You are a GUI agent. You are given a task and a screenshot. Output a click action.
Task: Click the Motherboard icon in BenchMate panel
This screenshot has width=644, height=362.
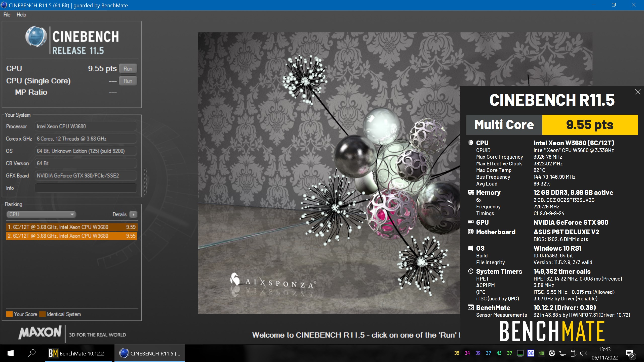pyautogui.click(x=470, y=232)
